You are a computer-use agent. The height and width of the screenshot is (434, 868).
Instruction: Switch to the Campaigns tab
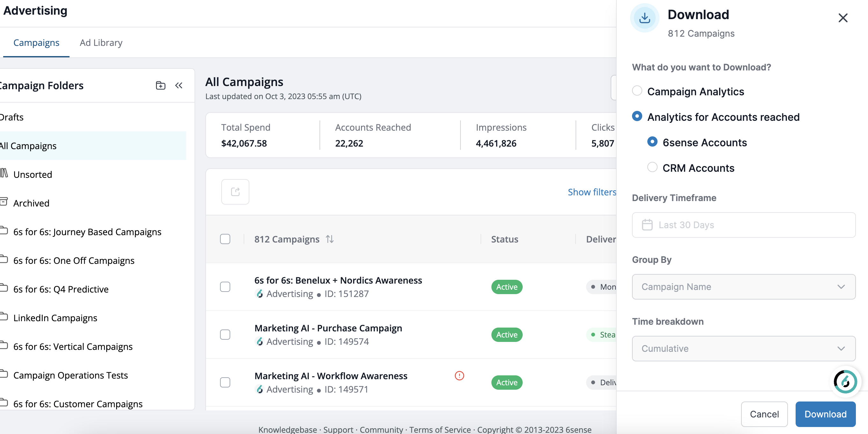(x=36, y=43)
